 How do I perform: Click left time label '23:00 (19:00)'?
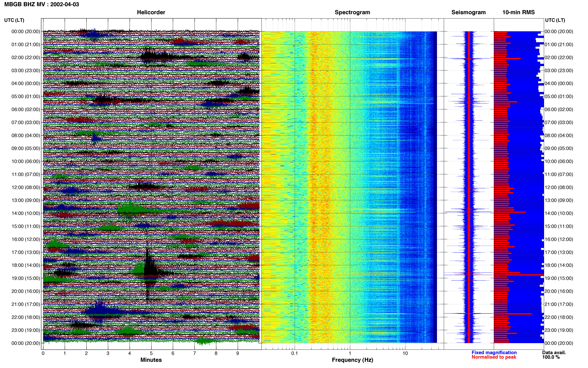point(26,330)
